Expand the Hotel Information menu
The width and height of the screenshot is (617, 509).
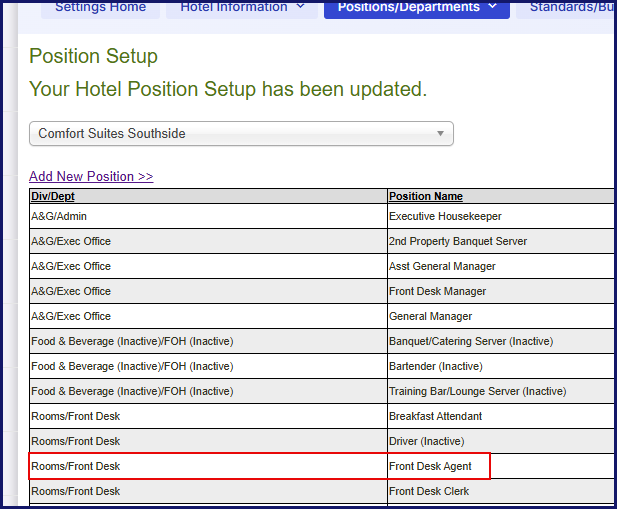(242, 8)
